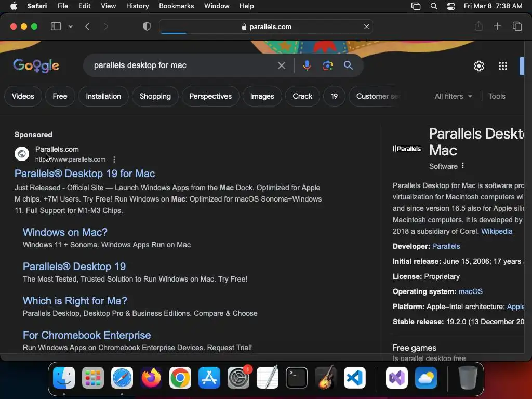
Task: Open Firefox from the Dock
Action: [151, 378]
